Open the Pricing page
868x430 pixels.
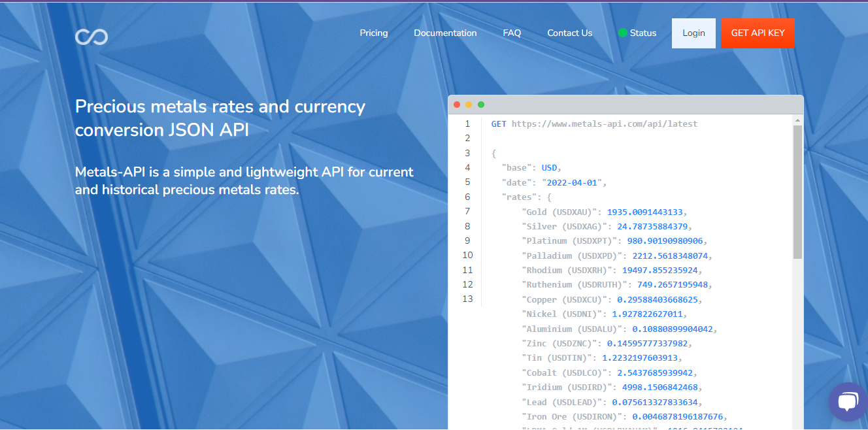373,33
